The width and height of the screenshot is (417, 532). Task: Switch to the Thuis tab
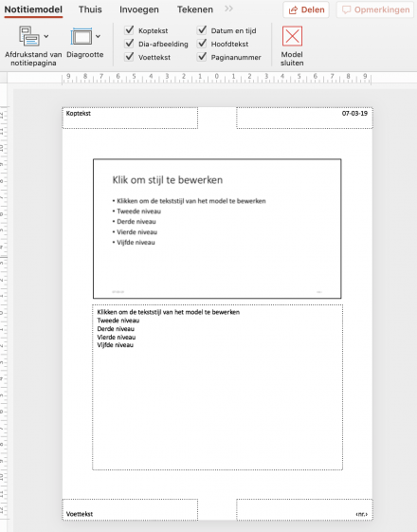(x=90, y=9)
